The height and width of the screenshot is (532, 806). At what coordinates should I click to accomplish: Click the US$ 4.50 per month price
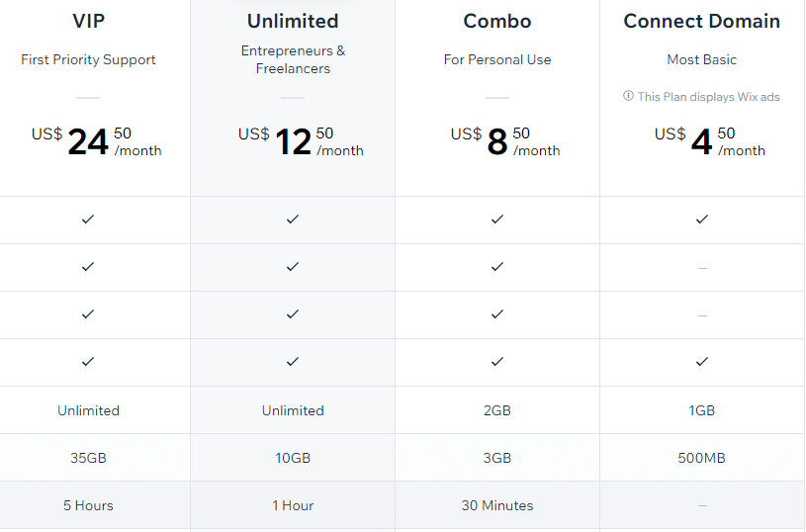tap(709, 141)
